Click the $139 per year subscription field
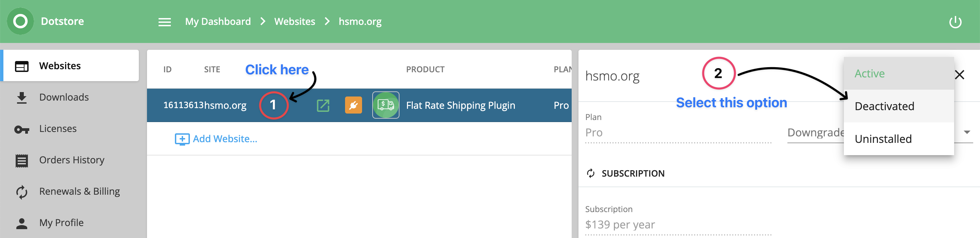This screenshot has height=238, width=980. [x=678, y=225]
